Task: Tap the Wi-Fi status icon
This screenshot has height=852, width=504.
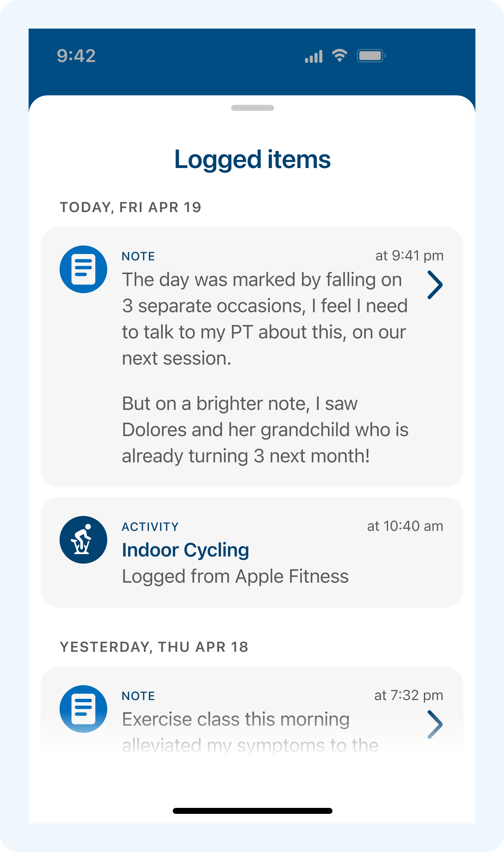Action: coord(339,55)
